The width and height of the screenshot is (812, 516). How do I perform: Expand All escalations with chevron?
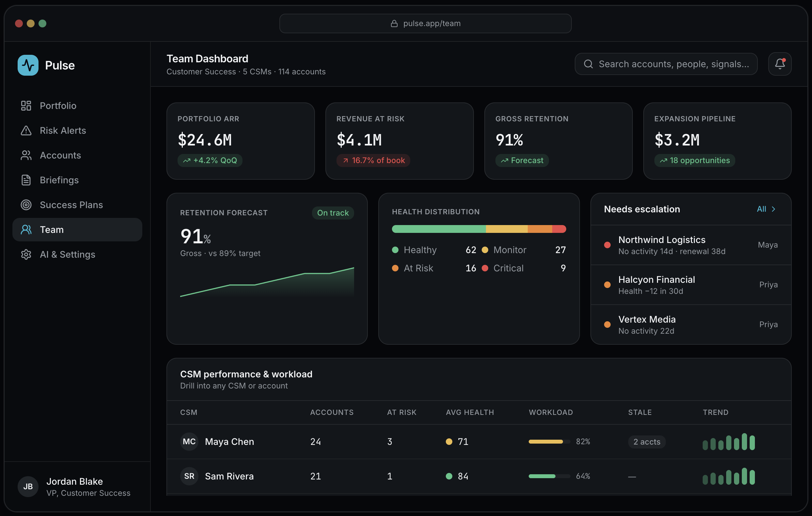(x=767, y=209)
